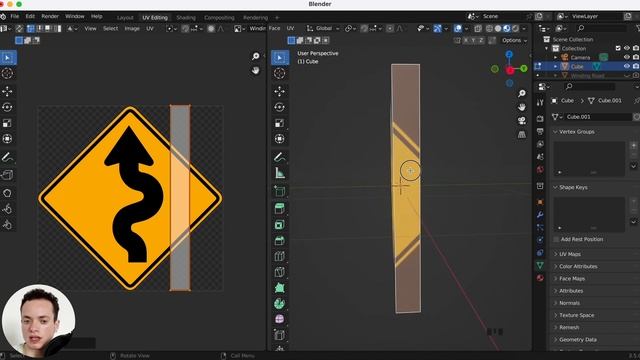Toggle X mirror axis button in viewport
Viewport: 640px width, 360px height.
tap(466, 40)
